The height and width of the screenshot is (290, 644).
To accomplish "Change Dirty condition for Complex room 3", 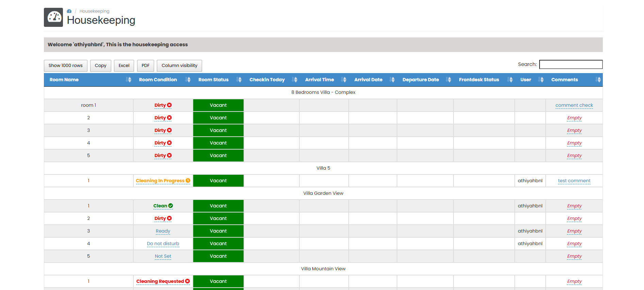I will click(163, 131).
